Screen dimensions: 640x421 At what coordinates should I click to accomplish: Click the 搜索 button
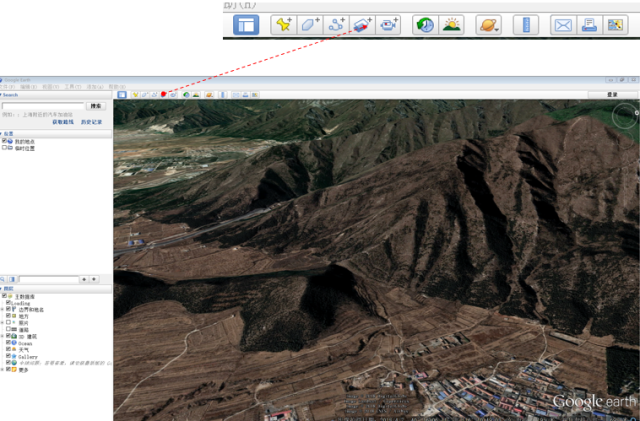[96, 106]
